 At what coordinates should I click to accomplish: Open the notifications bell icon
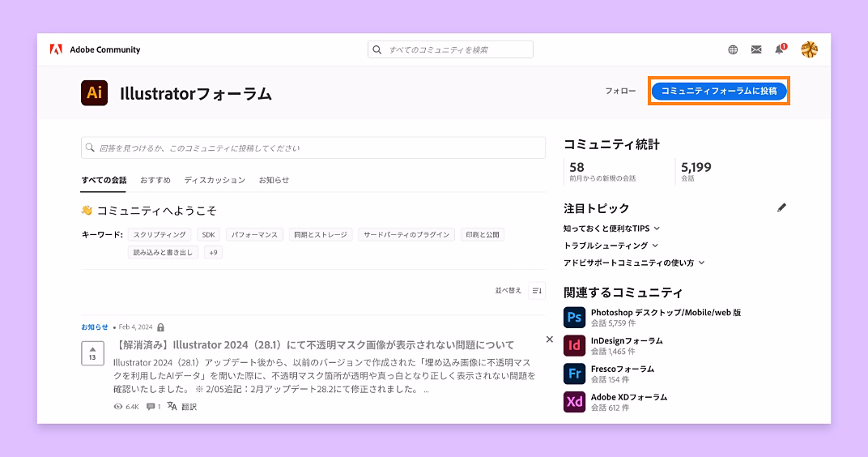point(780,49)
